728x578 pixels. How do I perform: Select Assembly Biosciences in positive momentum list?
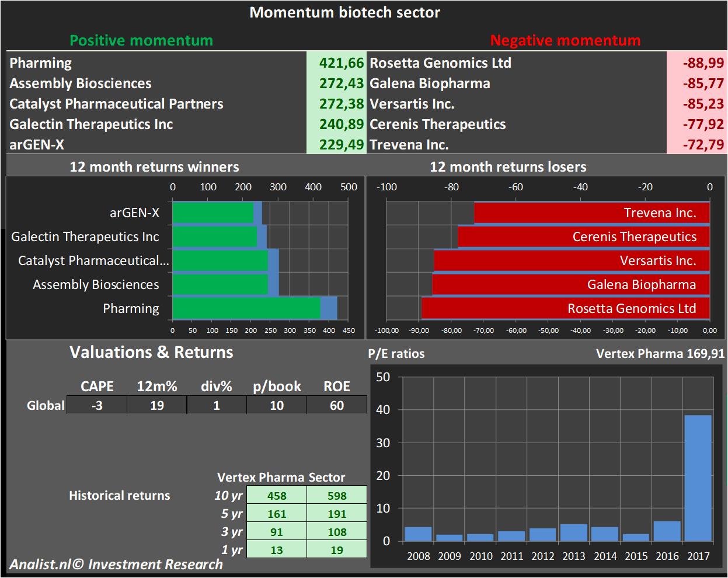pyautogui.click(x=81, y=83)
